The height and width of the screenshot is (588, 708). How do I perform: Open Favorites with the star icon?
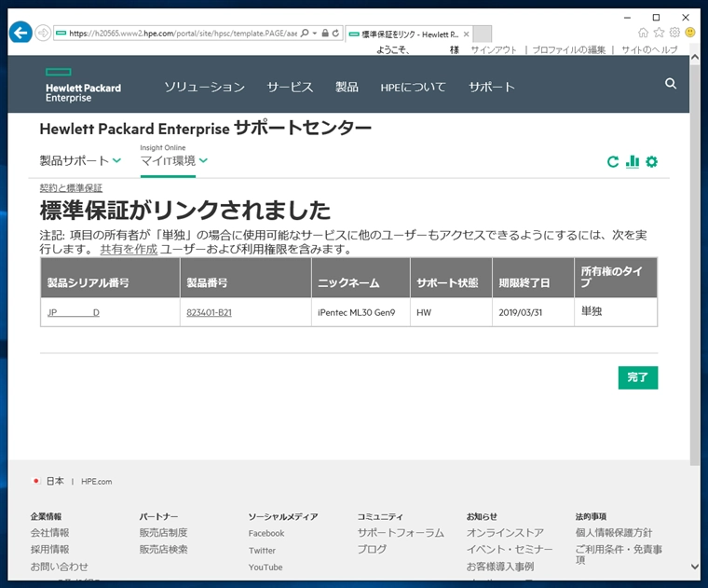pyautogui.click(x=659, y=33)
